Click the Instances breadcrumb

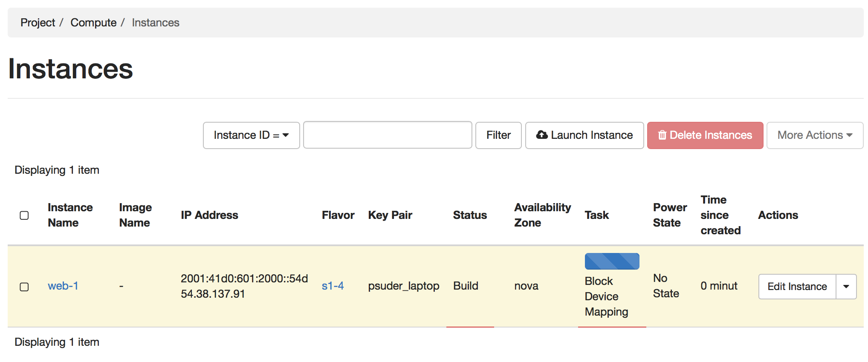tap(156, 23)
